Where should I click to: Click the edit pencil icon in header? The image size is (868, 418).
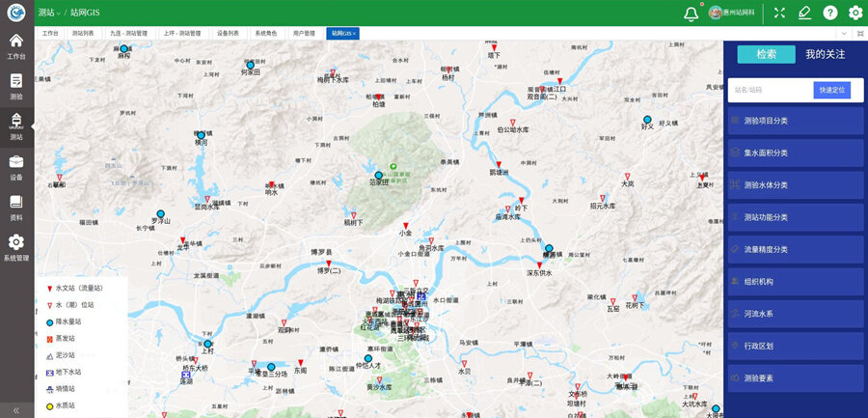[804, 13]
